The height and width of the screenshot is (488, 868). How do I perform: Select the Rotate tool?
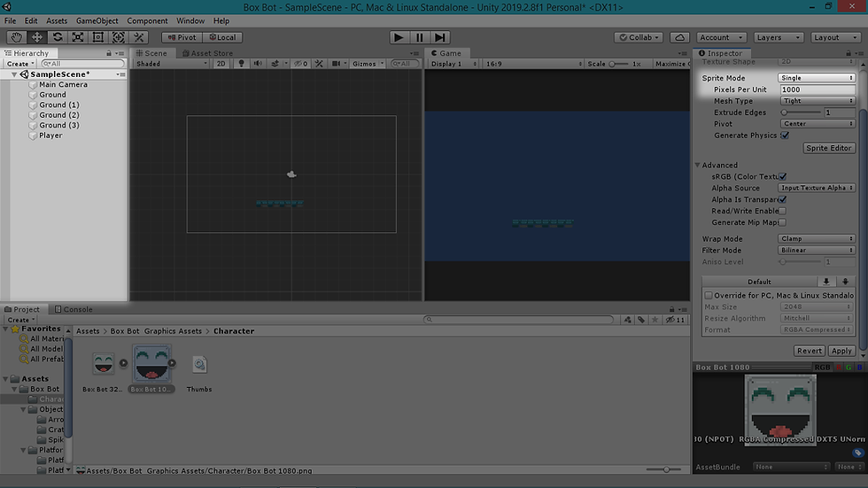pyautogui.click(x=57, y=37)
